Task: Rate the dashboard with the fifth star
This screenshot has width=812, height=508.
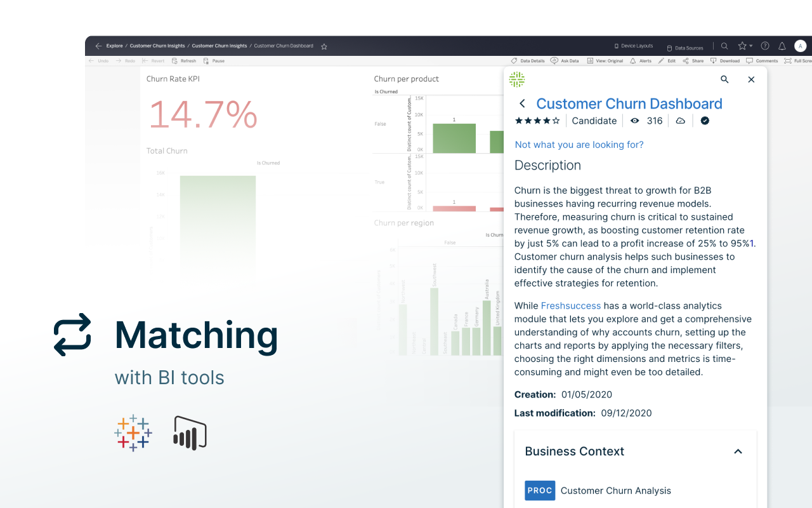Action: pos(556,121)
